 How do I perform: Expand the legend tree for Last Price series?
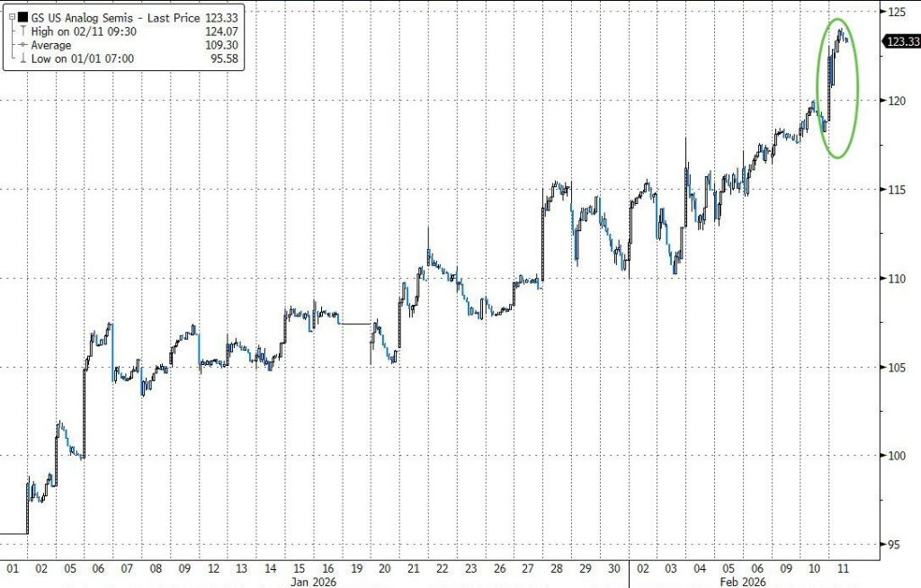point(11,16)
